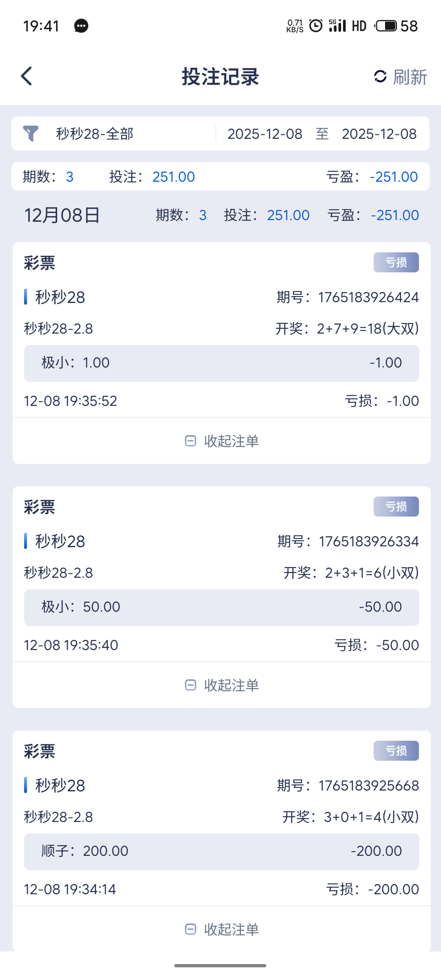
Task: Select the start date 2025-12-08
Action: click(265, 134)
